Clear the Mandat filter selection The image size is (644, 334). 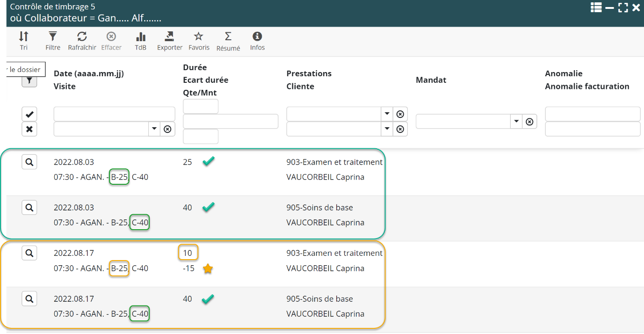tap(529, 122)
